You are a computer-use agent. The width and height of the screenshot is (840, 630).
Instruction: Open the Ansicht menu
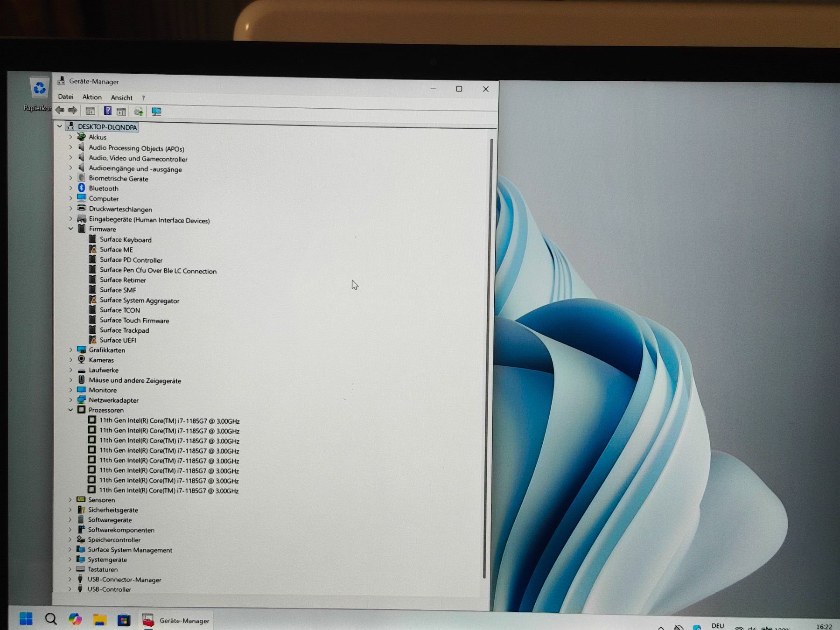click(122, 98)
